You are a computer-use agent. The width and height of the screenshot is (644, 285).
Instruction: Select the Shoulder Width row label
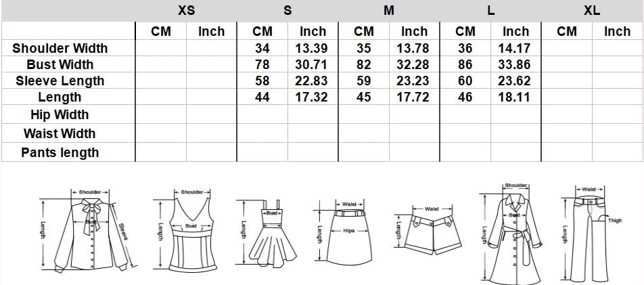(60, 48)
